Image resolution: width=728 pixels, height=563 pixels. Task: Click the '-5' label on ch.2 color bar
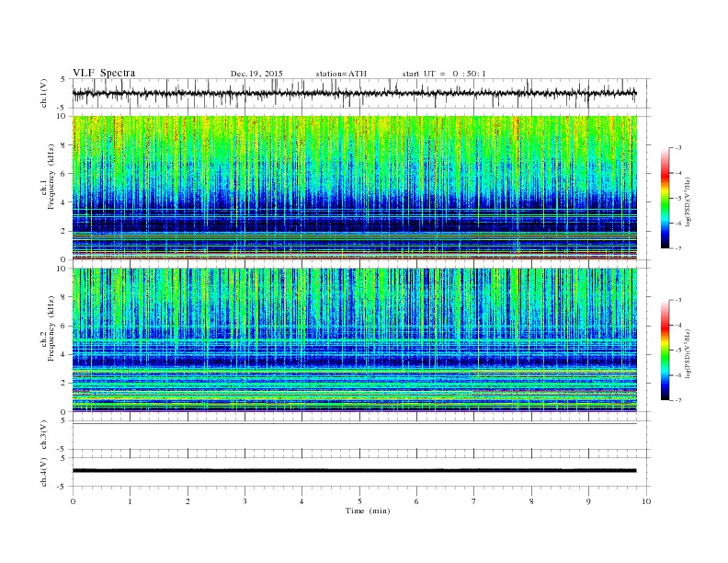pos(677,350)
